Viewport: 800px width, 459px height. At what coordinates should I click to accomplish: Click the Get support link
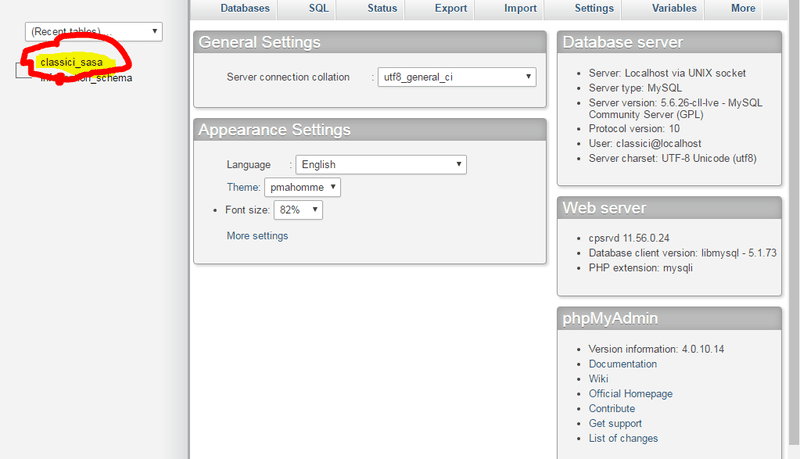point(616,424)
